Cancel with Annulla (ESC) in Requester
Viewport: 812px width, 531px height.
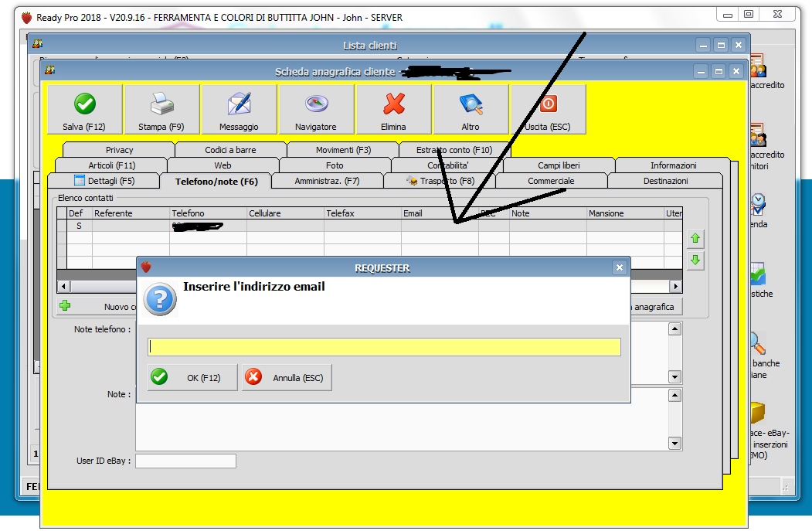click(x=287, y=378)
